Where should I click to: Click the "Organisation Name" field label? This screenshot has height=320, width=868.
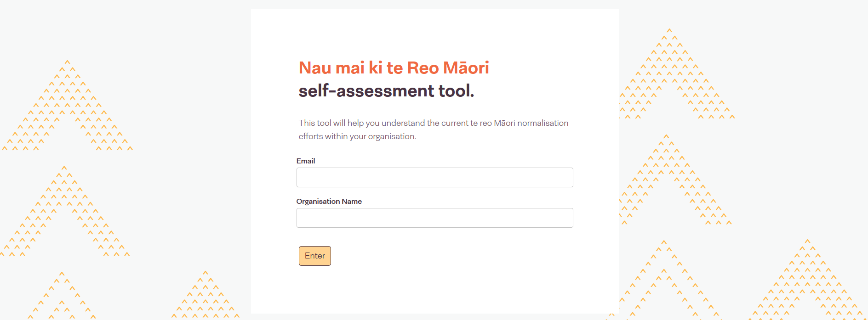tap(329, 202)
